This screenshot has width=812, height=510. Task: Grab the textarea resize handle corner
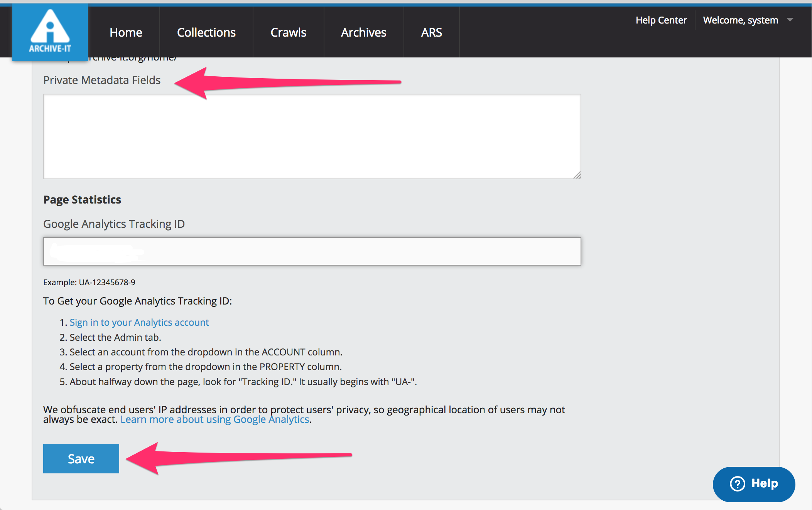pos(577,175)
